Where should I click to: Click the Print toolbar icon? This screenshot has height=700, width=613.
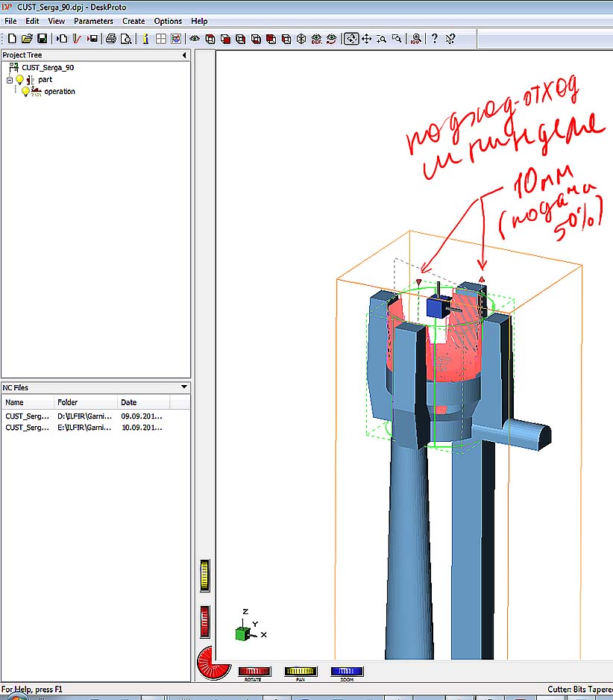pos(110,39)
